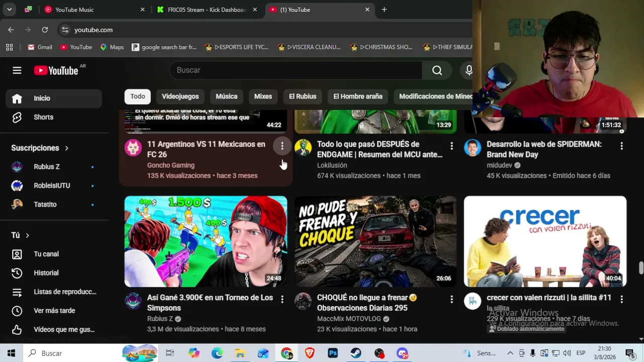Open Steam from the taskbar
644x362 pixels.
pyautogui.click(x=356, y=353)
